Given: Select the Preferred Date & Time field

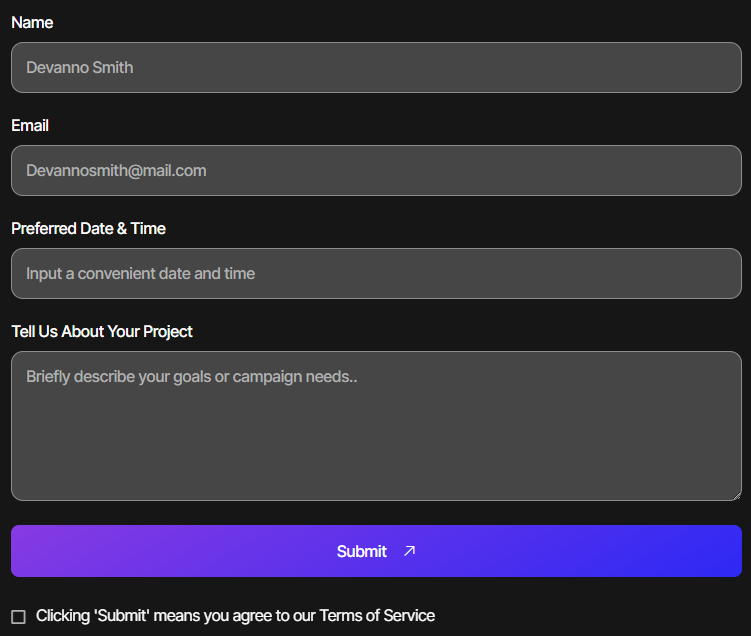Looking at the screenshot, I should pyautogui.click(x=376, y=274).
